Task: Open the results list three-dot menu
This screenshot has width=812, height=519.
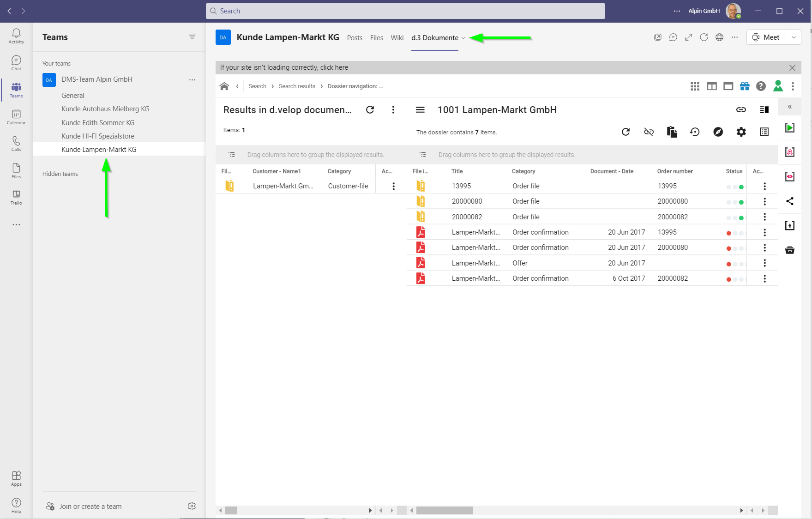Action: [x=393, y=110]
